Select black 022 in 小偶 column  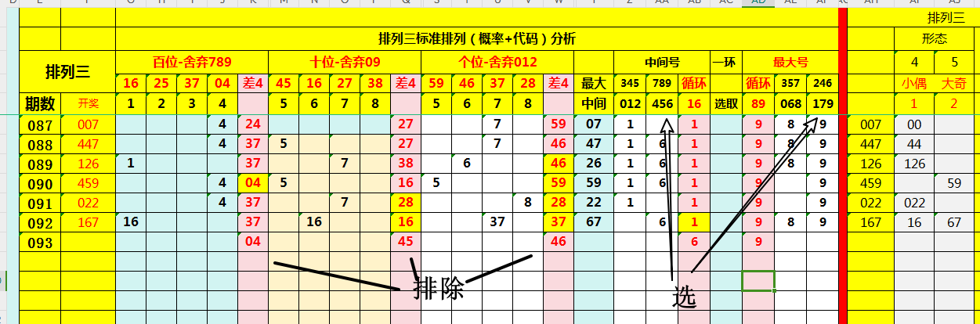914,203
